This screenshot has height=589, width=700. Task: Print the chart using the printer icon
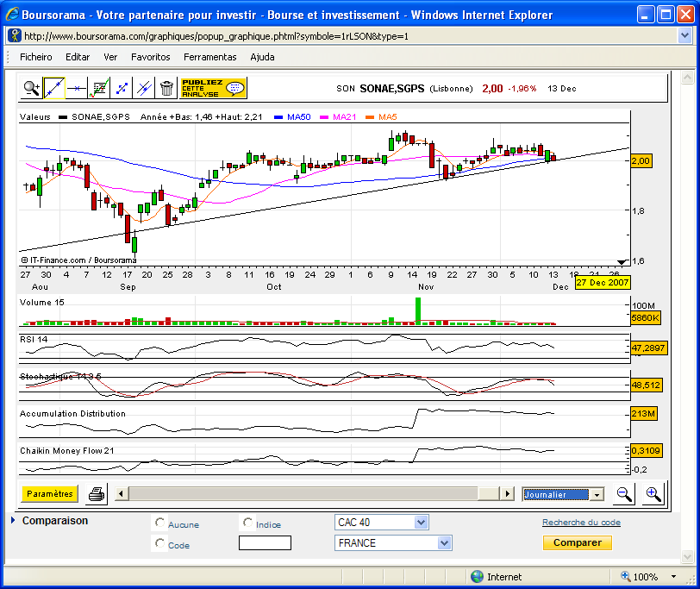[x=97, y=494]
